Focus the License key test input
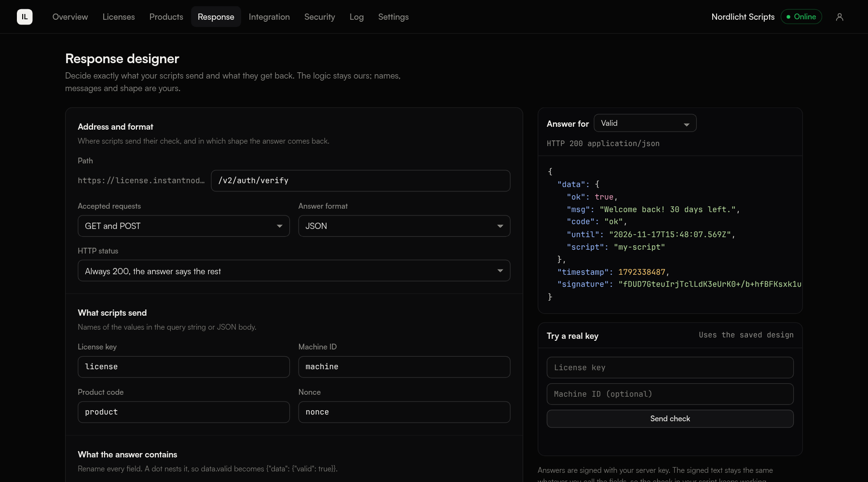868x482 pixels. [670, 368]
